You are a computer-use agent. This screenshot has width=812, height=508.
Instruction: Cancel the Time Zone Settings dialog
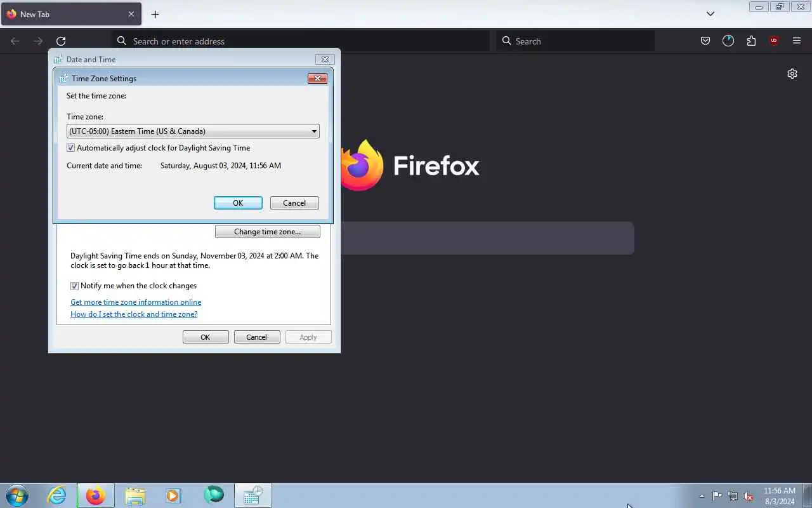coord(294,203)
